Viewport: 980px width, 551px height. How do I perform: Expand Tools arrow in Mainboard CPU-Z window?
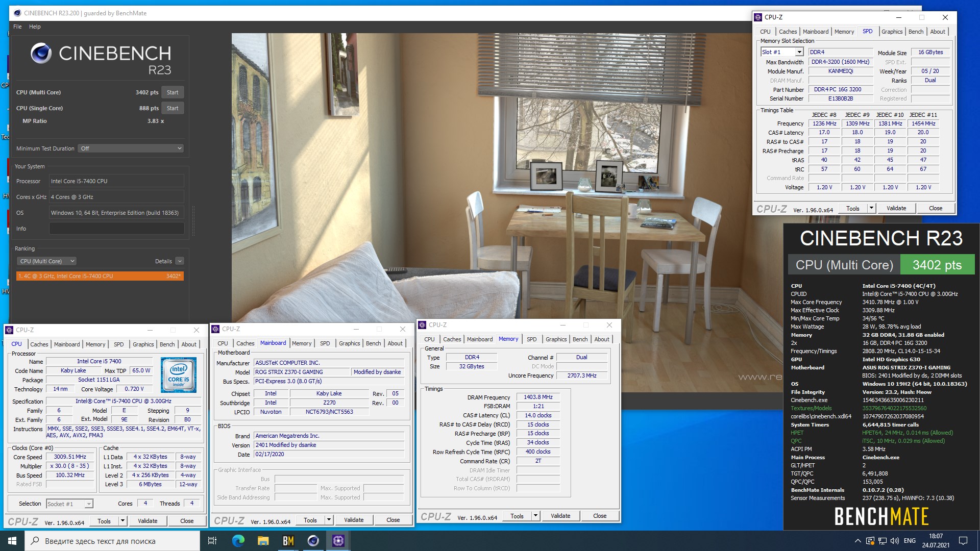click(329, 520)
